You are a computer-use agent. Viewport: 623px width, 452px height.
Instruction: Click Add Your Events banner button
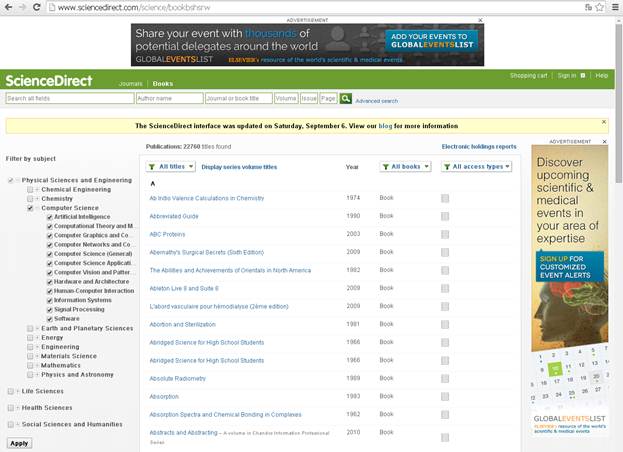[432, 41]
